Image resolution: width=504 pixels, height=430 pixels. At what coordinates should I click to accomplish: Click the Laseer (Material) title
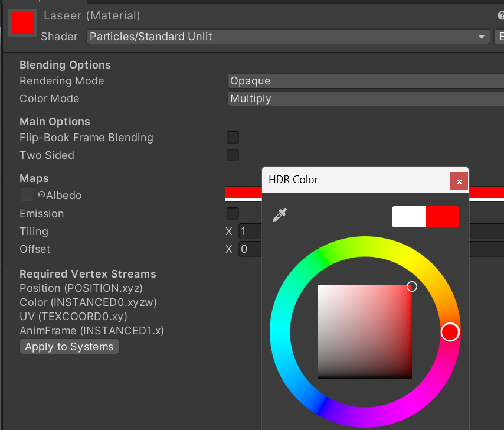(x=92, y=15)
